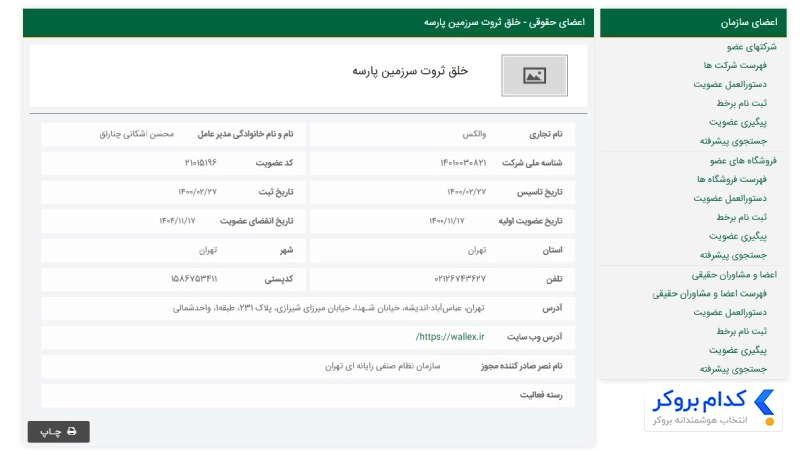Select the phone number ۰۲۱۲۶۷۴۳۶۲۷

point(460,279)
